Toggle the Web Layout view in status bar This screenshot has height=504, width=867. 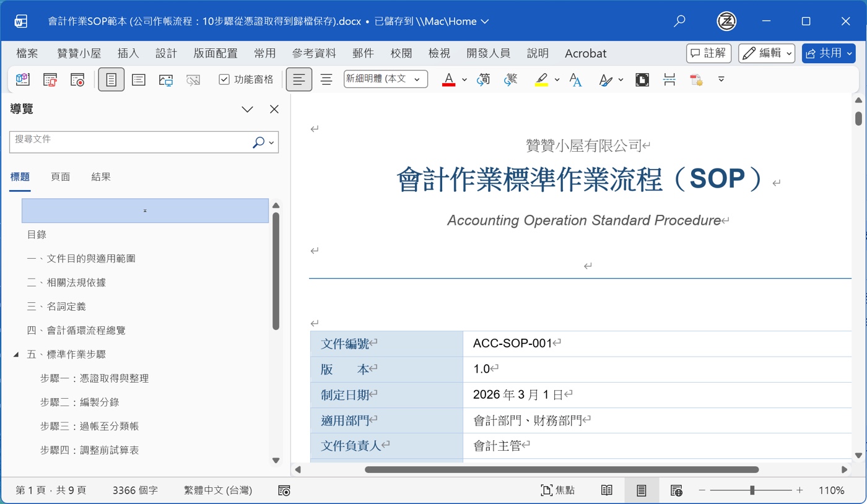tap(676, 490)
